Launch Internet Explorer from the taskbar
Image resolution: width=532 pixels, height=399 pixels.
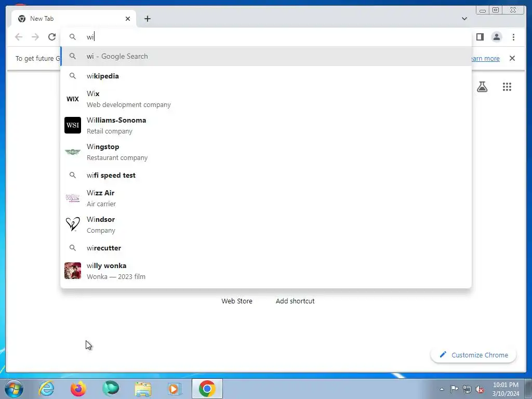(46, 389)
